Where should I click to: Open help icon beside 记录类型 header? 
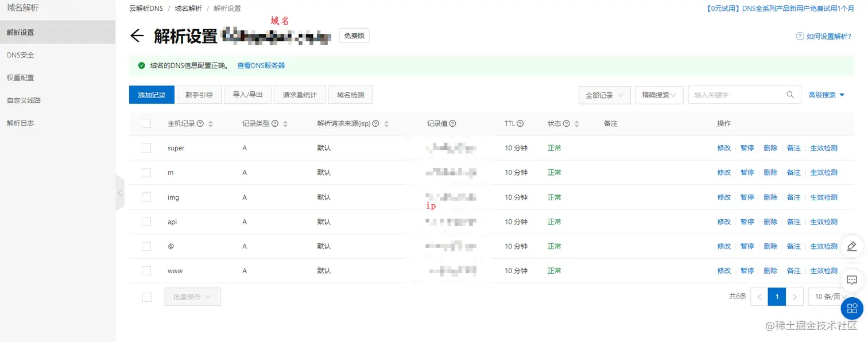pos(275,124)
